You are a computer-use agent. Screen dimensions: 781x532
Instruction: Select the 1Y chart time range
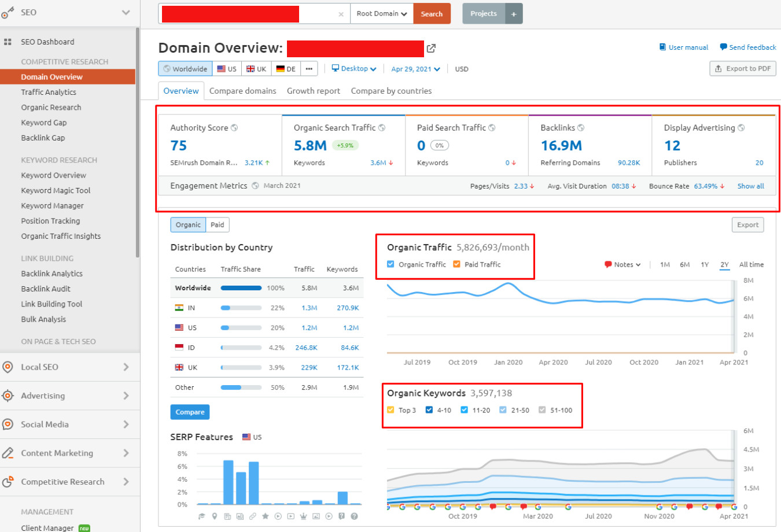coord(705,264)
